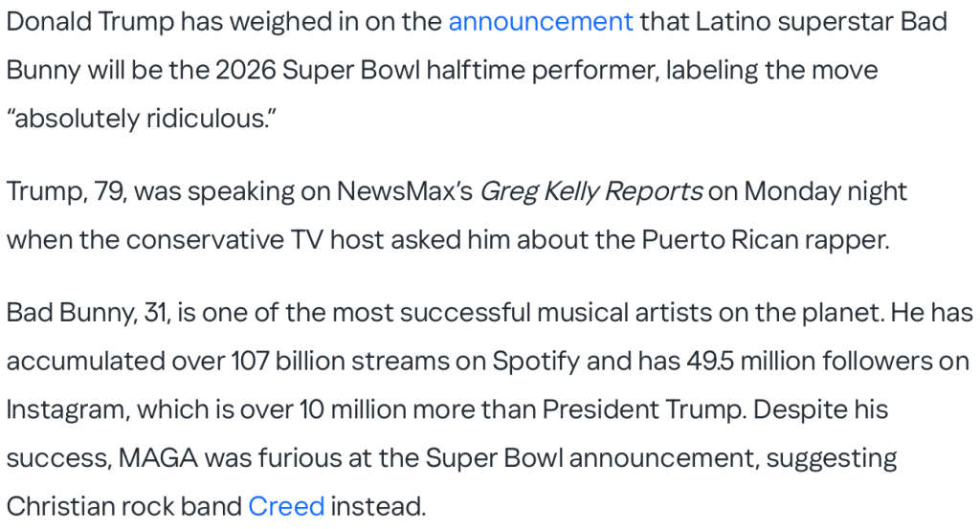The height and width of the screenshot is (529, 980).
Task: Click the phrase "Puerto Rican rapper"
Action: [x=743, y=239]
